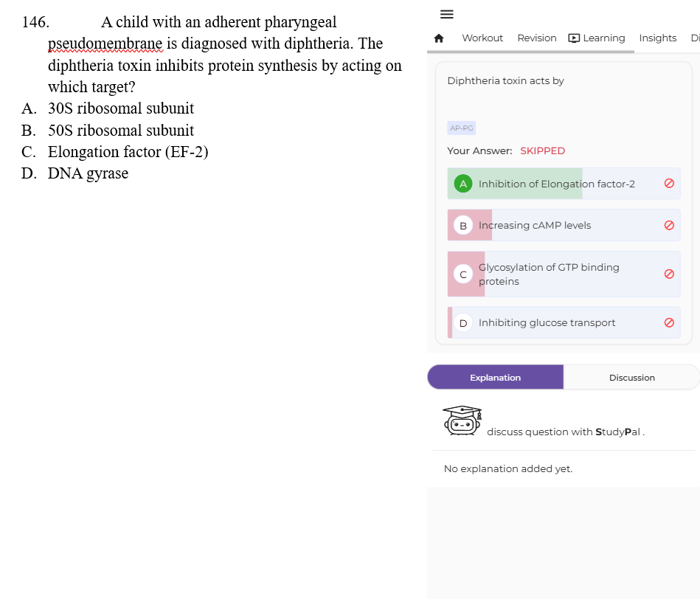Open the Insights tab

[x=658, y=38]
